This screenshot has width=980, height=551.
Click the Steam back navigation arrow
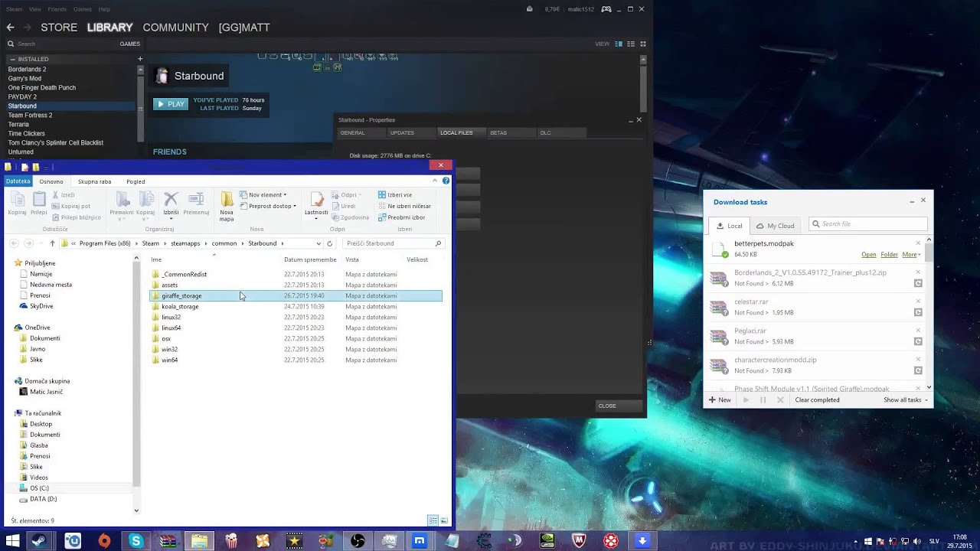(x=10, y=28)
